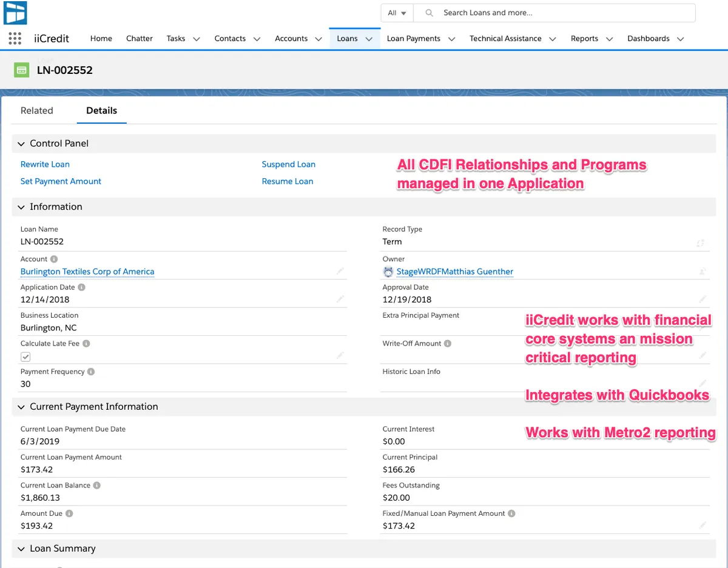Switch to the Related tab
This screenshot has height=568, width=728.
pos(37,110)
